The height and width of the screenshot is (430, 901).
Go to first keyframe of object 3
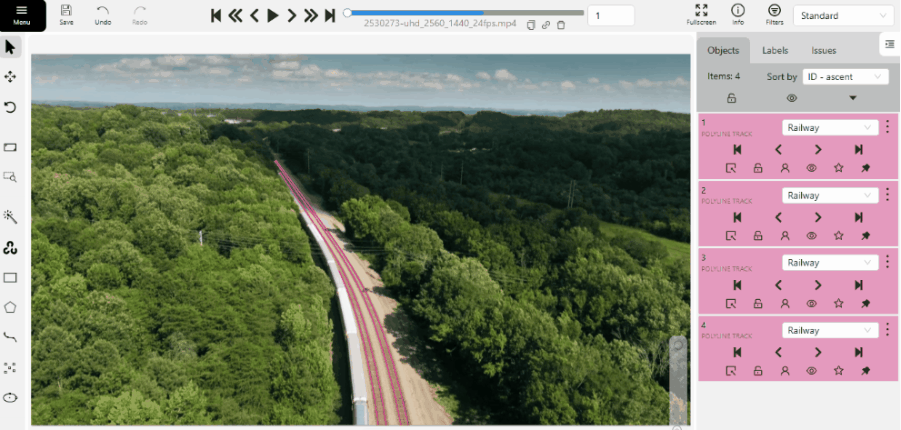pyautogui.click(x=737, y=285)
